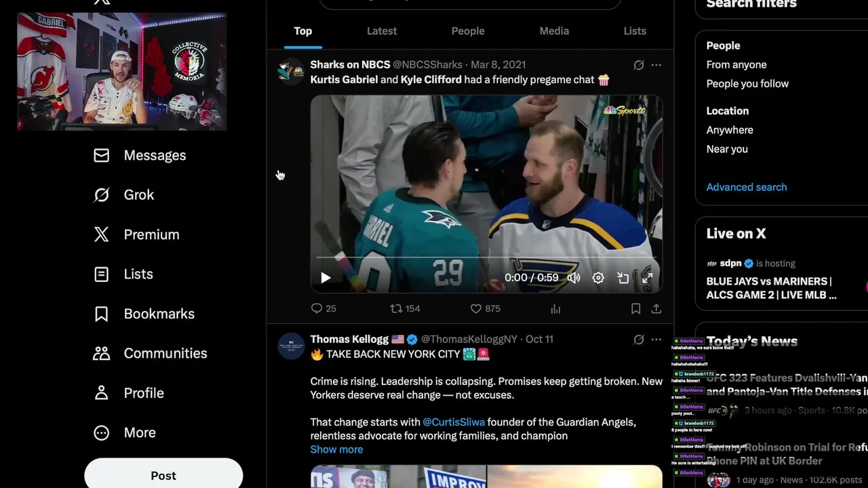Open Profile via the person icon
The height and width of the screenshot is (488, 868).
click(x=101, y=393)
